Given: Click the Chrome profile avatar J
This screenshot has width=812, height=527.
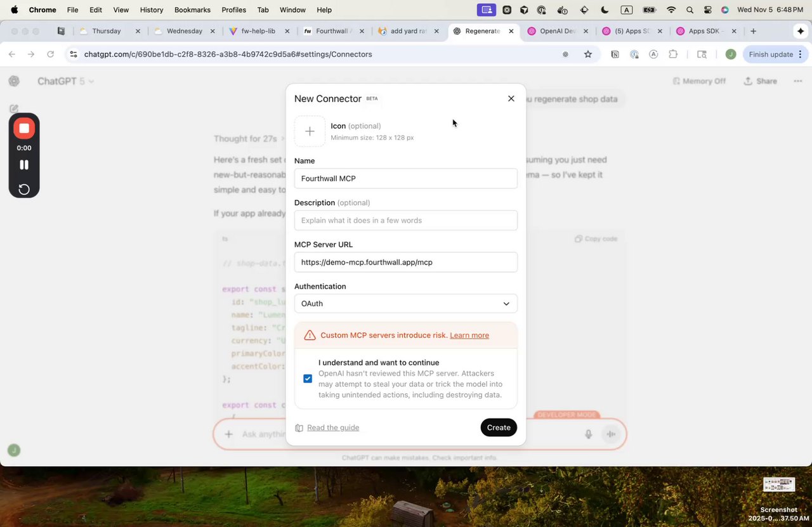Looking at the screenshot, I should 731,54.
